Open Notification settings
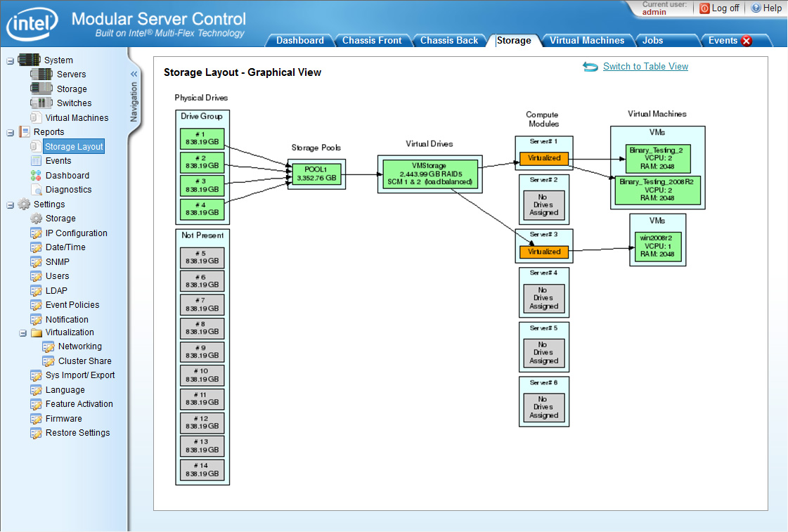The height and width of the screenshot is (532, 788). [67, 320]
